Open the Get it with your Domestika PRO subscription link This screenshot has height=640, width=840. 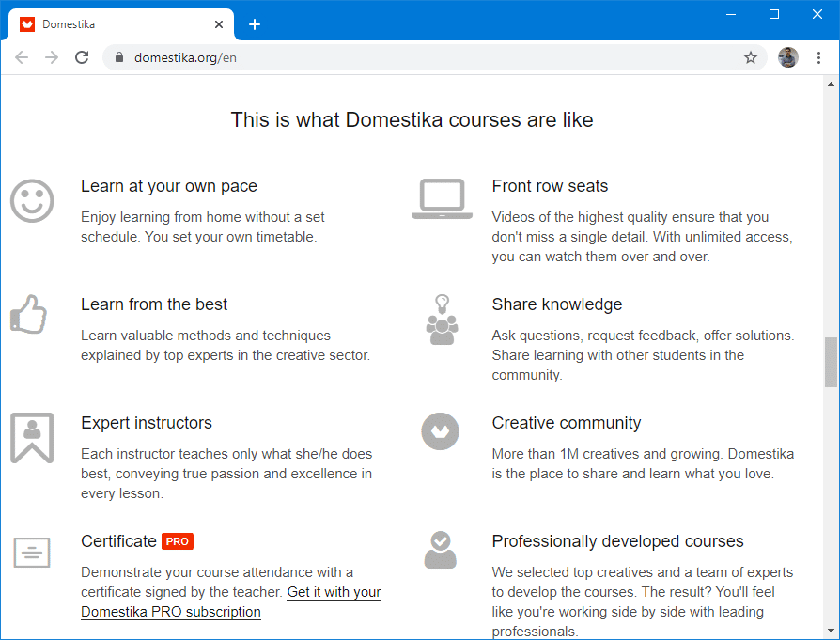pos(334,592)
